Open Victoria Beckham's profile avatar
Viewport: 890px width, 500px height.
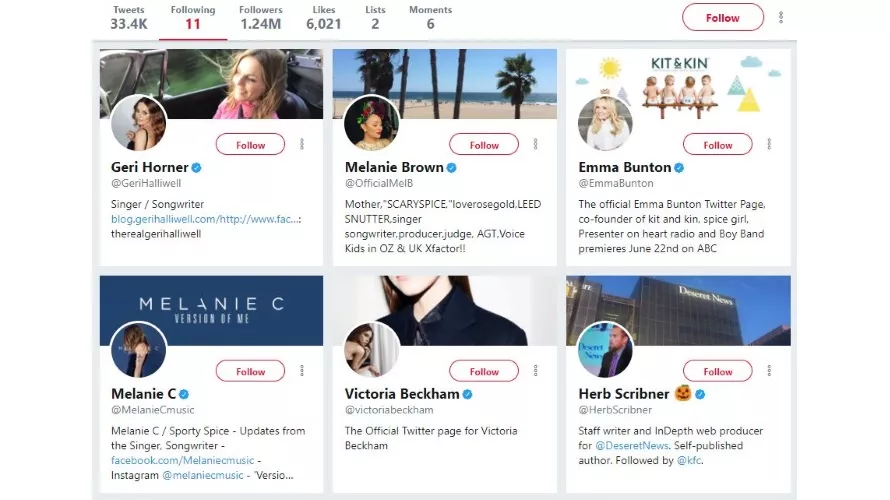[x=371, y=350]
